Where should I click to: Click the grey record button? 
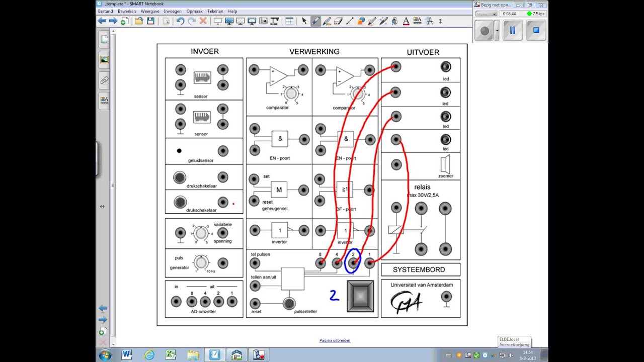[485, 31]
